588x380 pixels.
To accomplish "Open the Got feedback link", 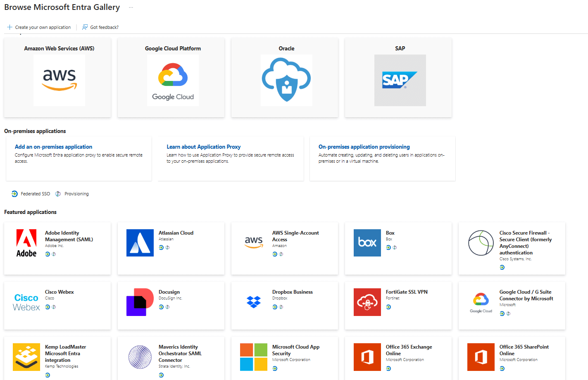I will (x=100, y=27).
